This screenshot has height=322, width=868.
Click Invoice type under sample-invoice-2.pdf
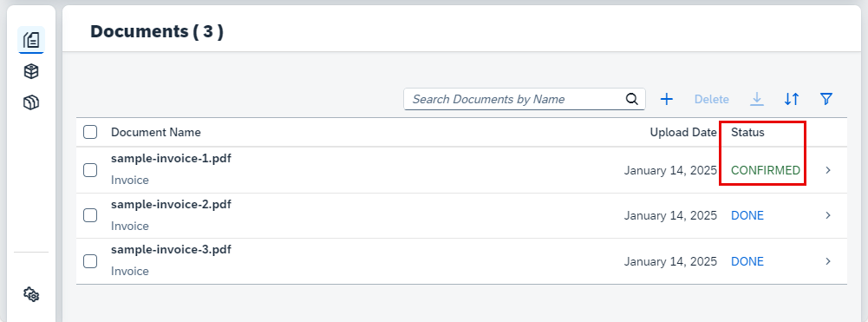coord(129,227)
